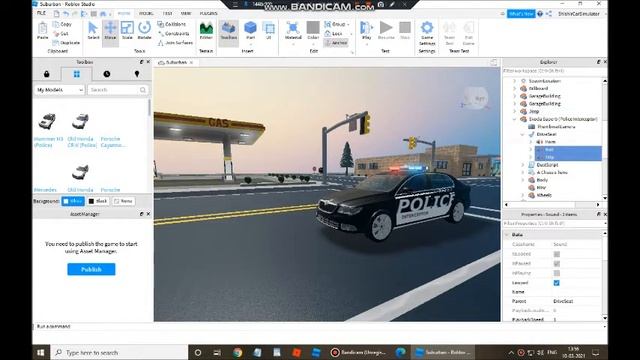Toggle Join Surfaces option
The height and width of the screenshot is (360, 640).
click(175, 42)
